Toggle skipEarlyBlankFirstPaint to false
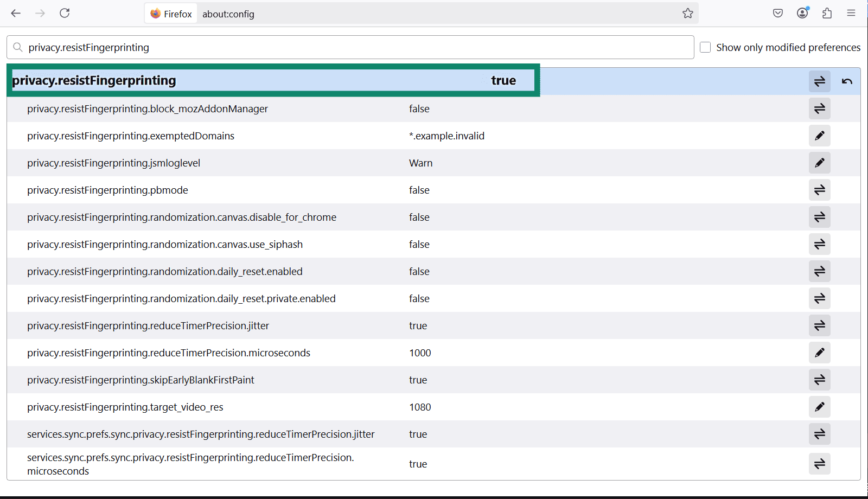The image size is (868, 499). 819,380
